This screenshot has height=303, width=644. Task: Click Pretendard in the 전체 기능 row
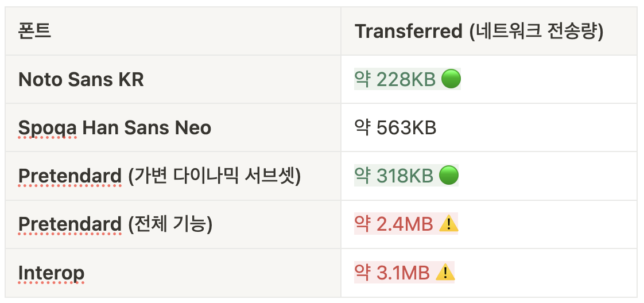point(69,224)
